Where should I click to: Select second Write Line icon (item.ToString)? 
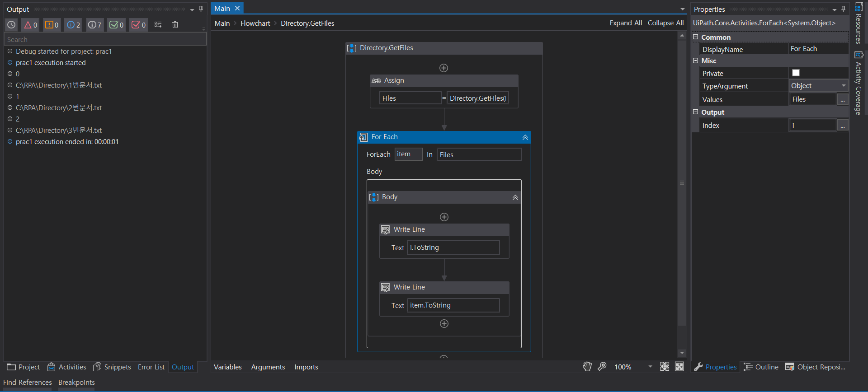(x=386, y=288)
